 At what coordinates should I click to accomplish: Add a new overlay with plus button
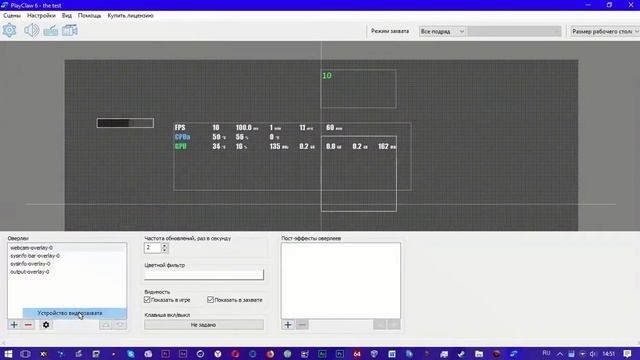[x=14, y=325]
